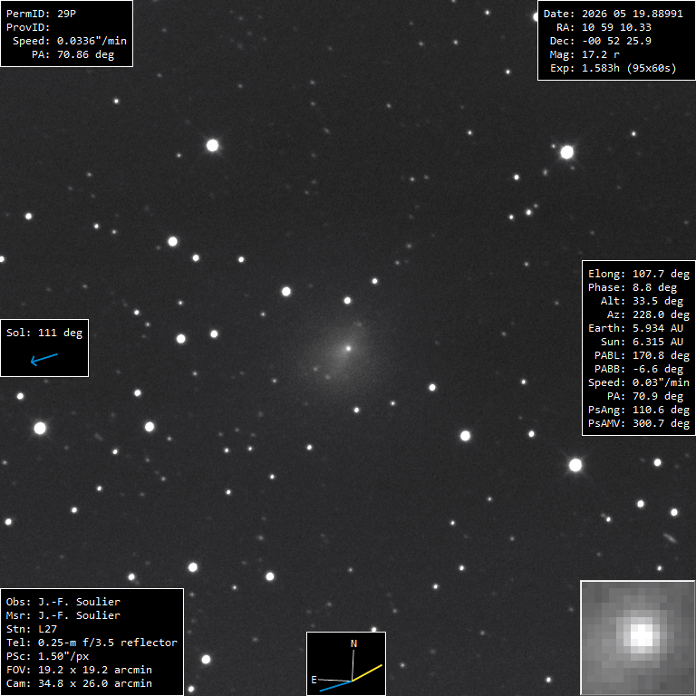Click the N label on the compass

tap(354, 644)
